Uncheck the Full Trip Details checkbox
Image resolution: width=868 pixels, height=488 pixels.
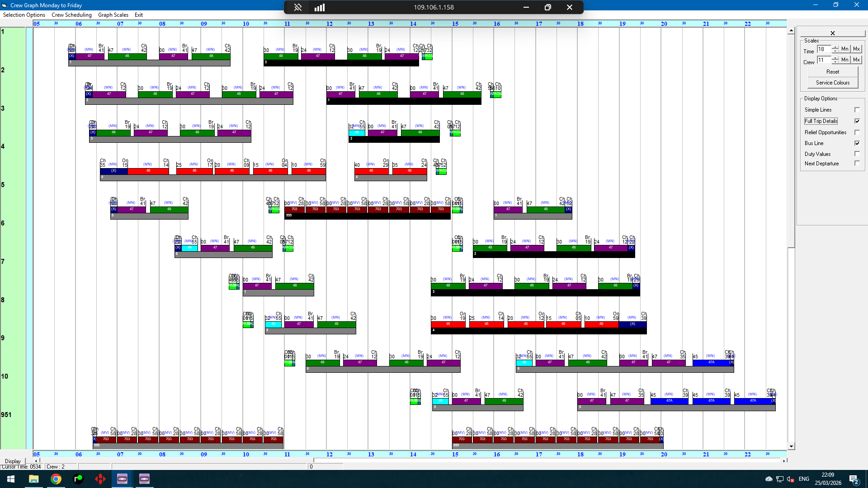[x=857, y=121]
